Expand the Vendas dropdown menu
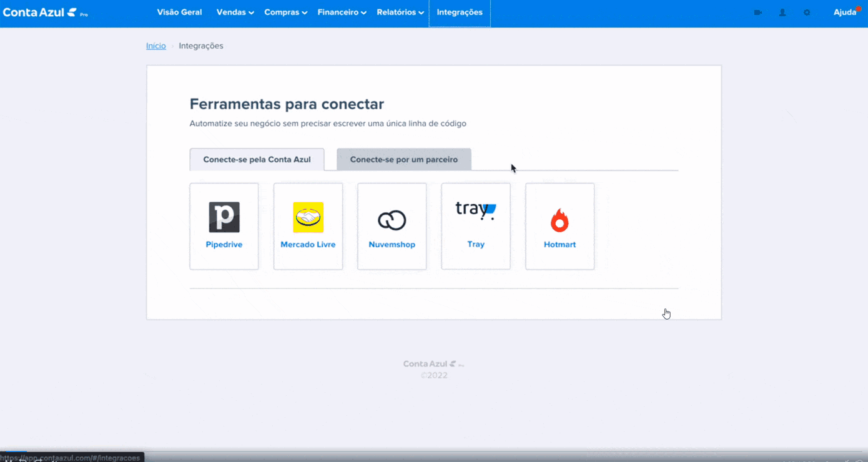 (x=235, y=12)
